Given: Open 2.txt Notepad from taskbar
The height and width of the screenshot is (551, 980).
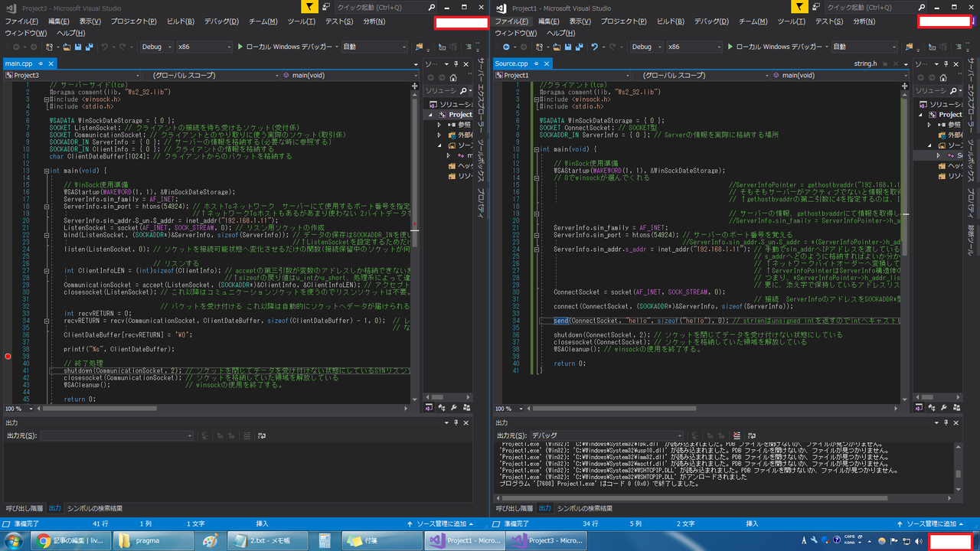Looking at the screenshot, I should tap(266, 540).
